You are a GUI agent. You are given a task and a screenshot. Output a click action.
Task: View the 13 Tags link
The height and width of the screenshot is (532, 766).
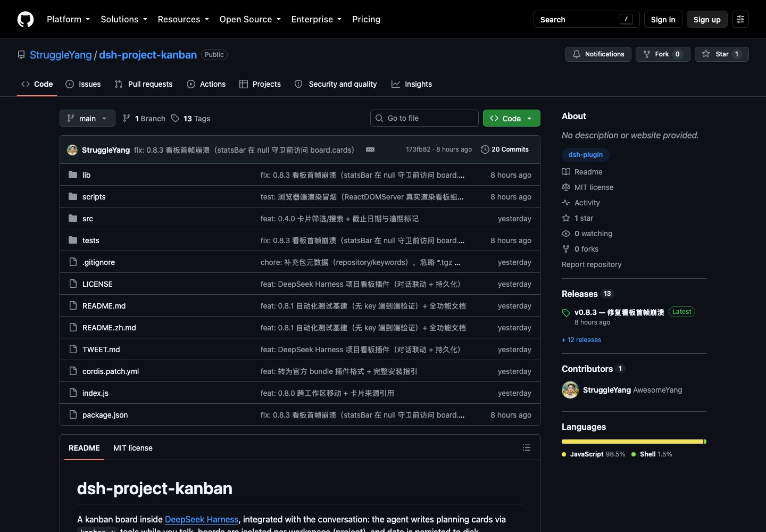[x=191, y=118]
